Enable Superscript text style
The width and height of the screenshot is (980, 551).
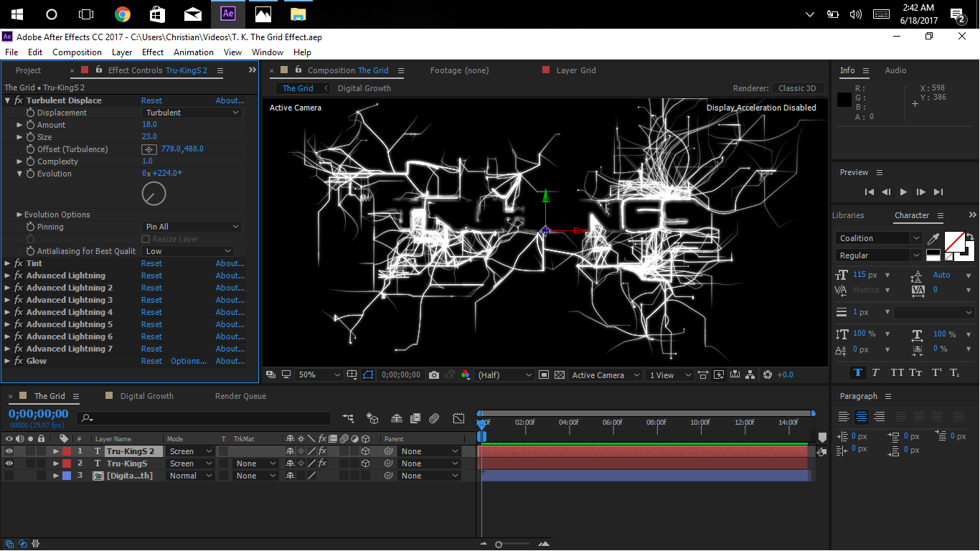(936, 372)
